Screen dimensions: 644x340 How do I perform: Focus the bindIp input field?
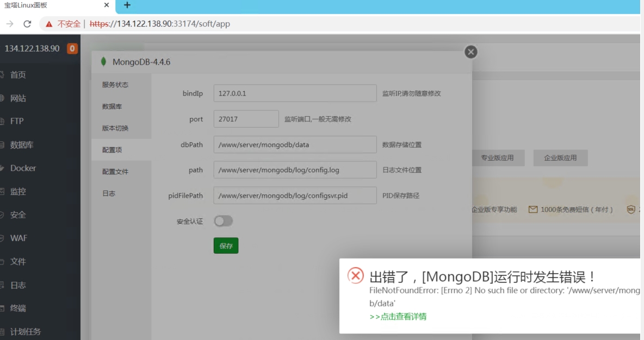pos(295,93)
